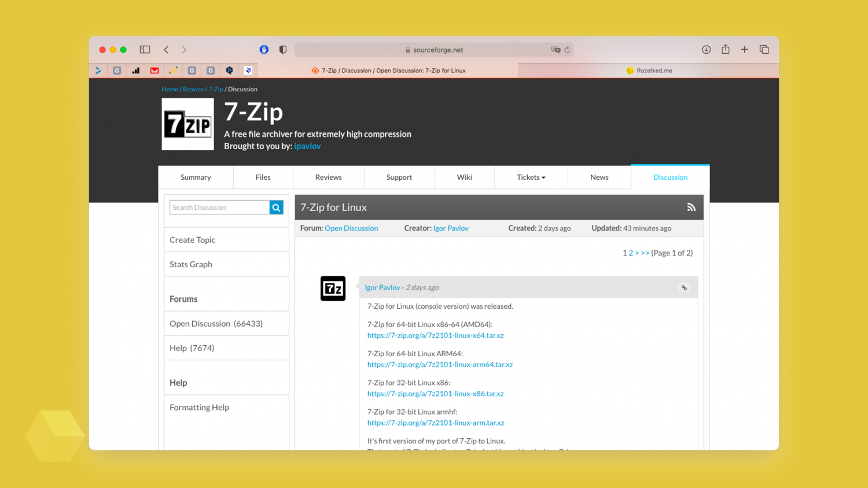The height and width of the screenshot is (488, 868).
Task: Click the 7-Zip project logo image
Action: (187, 124)
